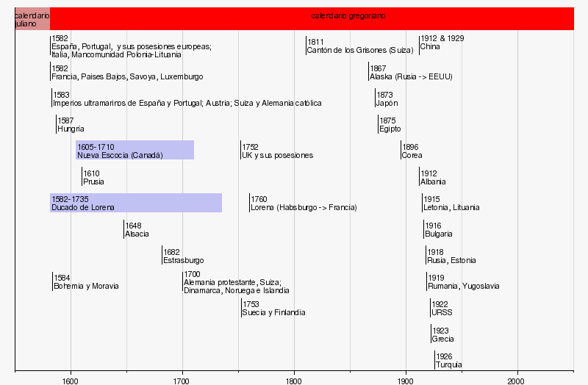This screenshot has width=588, height=385.
Task: Click the 1926 Turquía entry
Action: click(448, 360)
